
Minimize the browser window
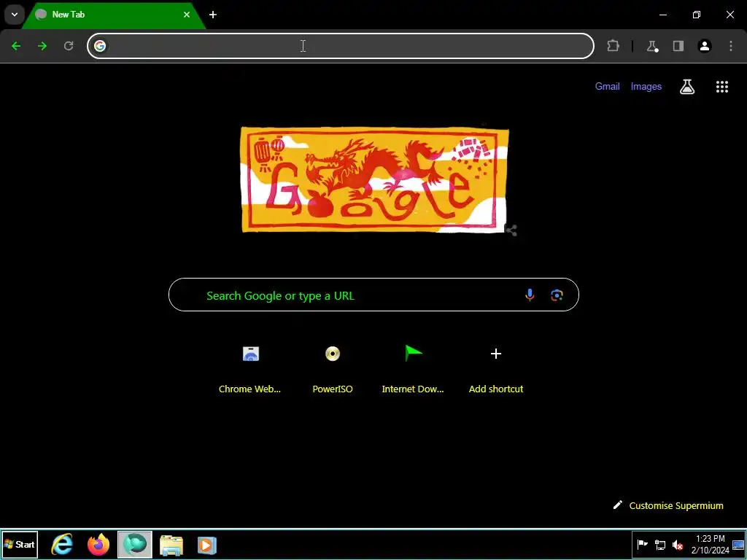tap(662, 15)
